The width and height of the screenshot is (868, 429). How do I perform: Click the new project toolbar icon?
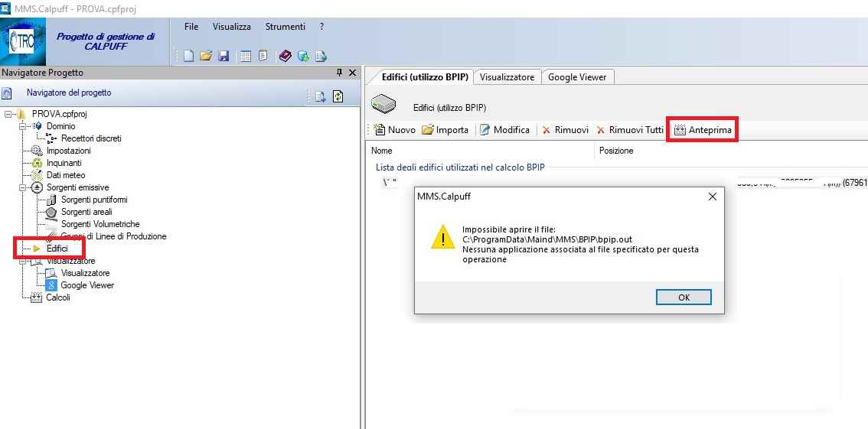189,56
